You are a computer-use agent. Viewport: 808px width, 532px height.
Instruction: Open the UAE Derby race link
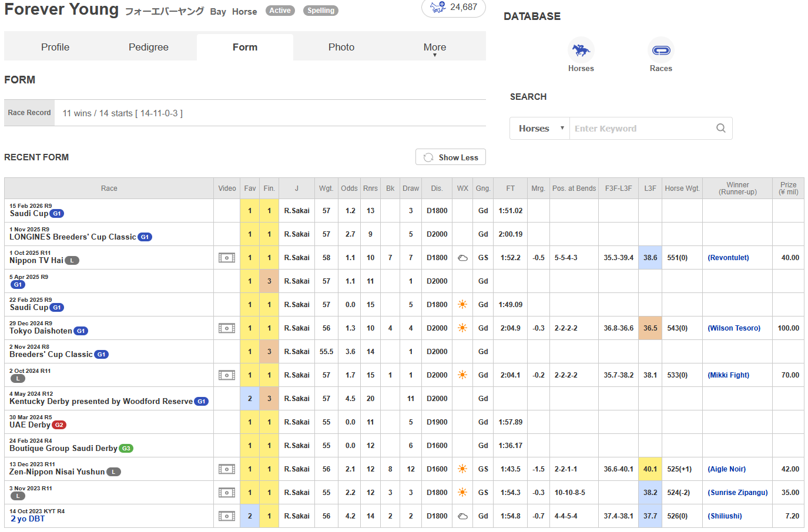30,425
